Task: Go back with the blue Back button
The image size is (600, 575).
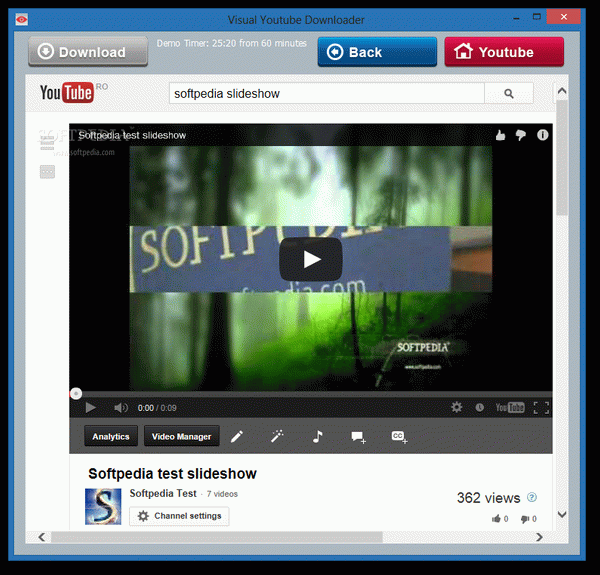Action: click(x=377, y=52)
